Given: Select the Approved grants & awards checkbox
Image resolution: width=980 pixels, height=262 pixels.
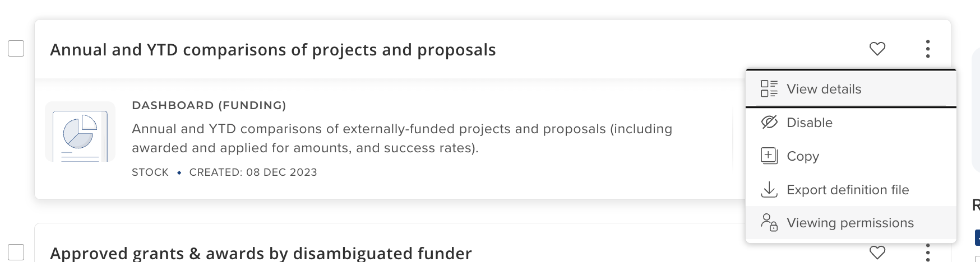Looking at the screenshot, I should [x=16, y=252].
